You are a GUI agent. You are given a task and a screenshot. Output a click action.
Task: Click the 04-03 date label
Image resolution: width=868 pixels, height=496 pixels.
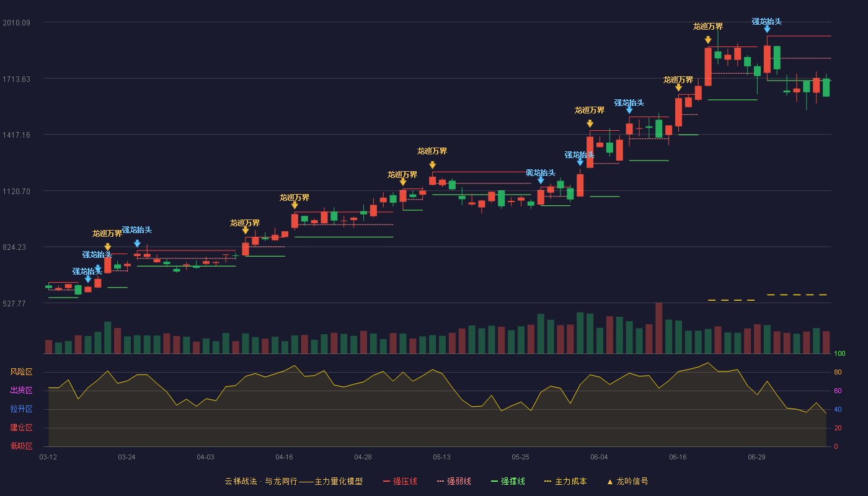click(205, 457)
